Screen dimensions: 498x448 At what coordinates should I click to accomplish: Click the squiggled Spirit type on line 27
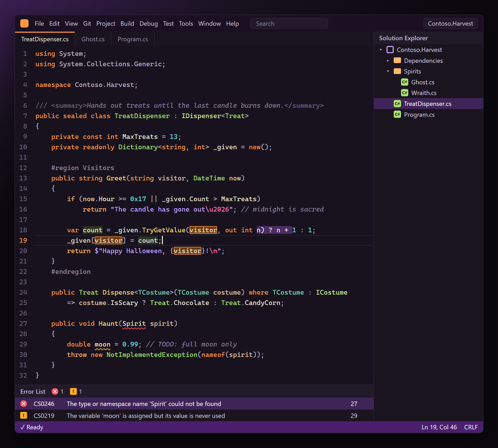click(134, 324)
